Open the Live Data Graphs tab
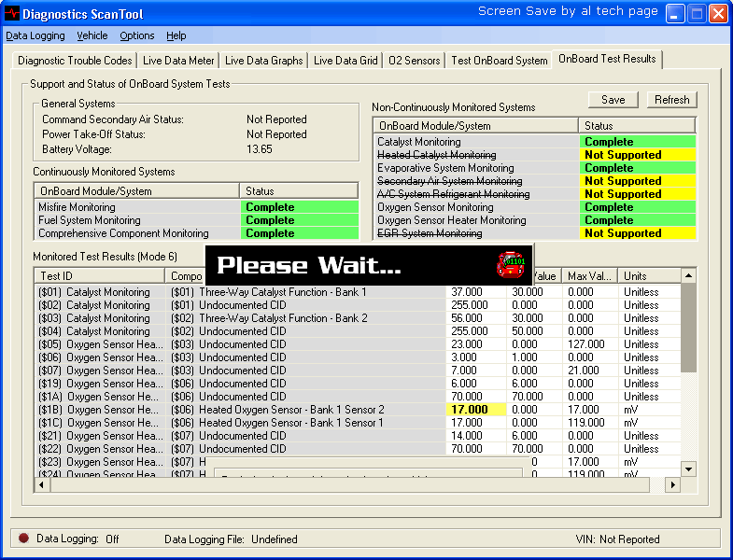The height and width of the screenshot is (560, 733). pos(263,61)
